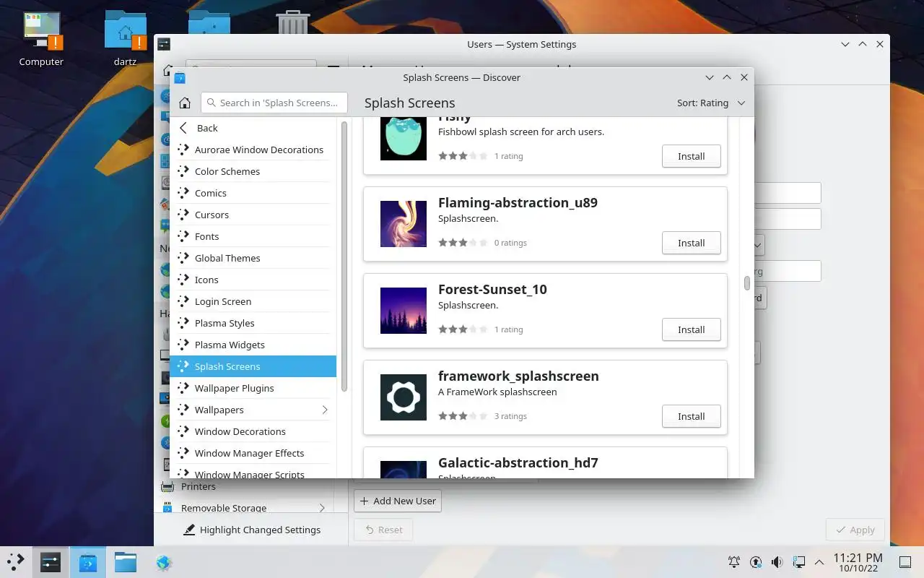
Task: Install the Forest-Sunset_10 splash screen
Action: pos(691,329)
